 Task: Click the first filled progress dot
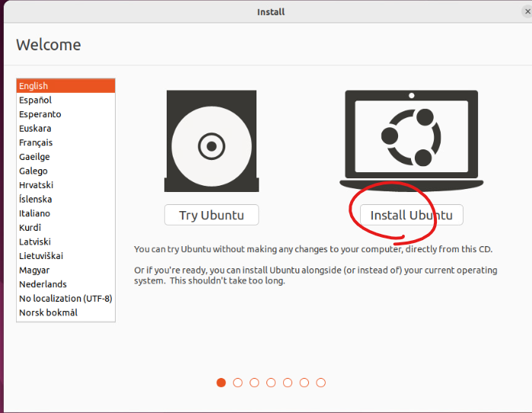coord(221,383)
